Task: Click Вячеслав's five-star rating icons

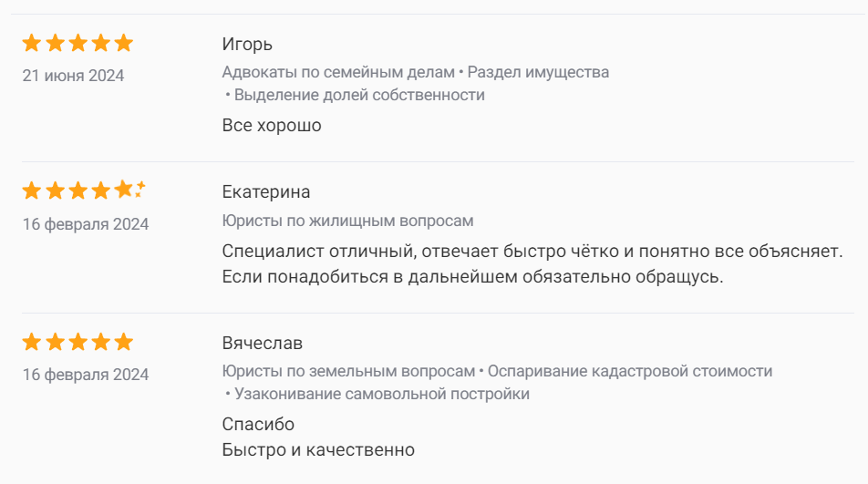Action: (x=77, y=342)
